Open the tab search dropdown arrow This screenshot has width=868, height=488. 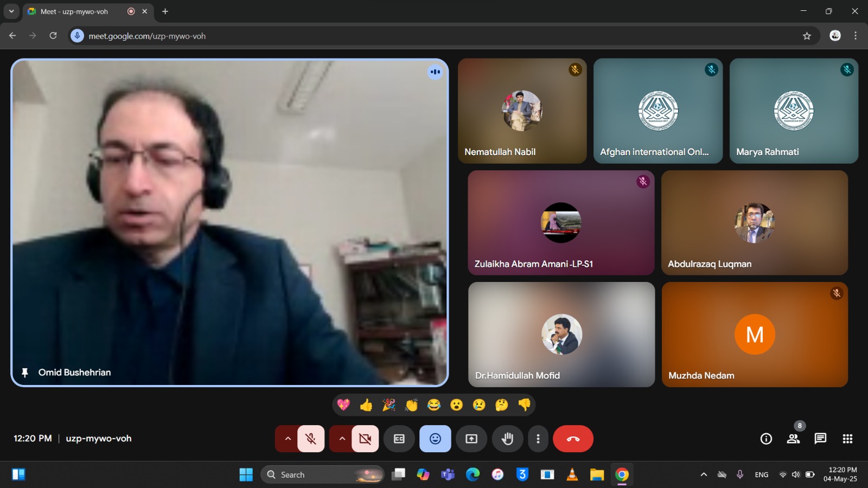11,11
